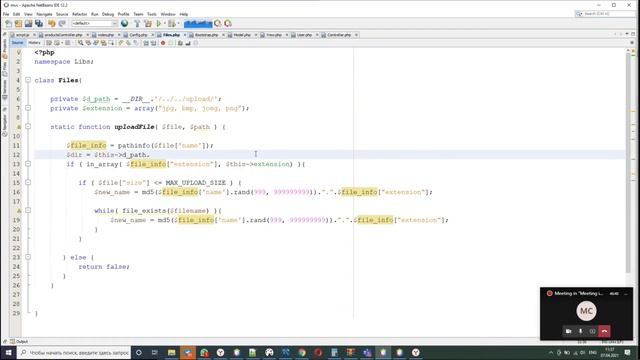Collapse the fold marker at line 15
Screen dimensions: 640x360
(x=28, y=182)
